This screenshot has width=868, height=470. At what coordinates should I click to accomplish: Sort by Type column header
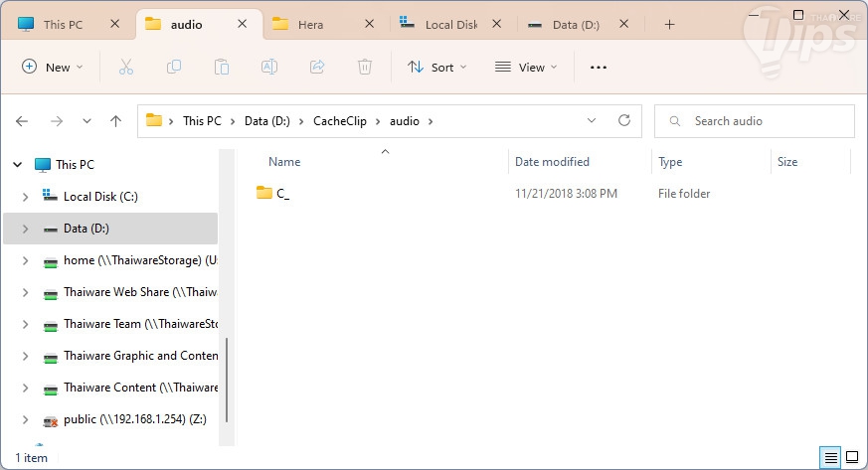(670, 162)
